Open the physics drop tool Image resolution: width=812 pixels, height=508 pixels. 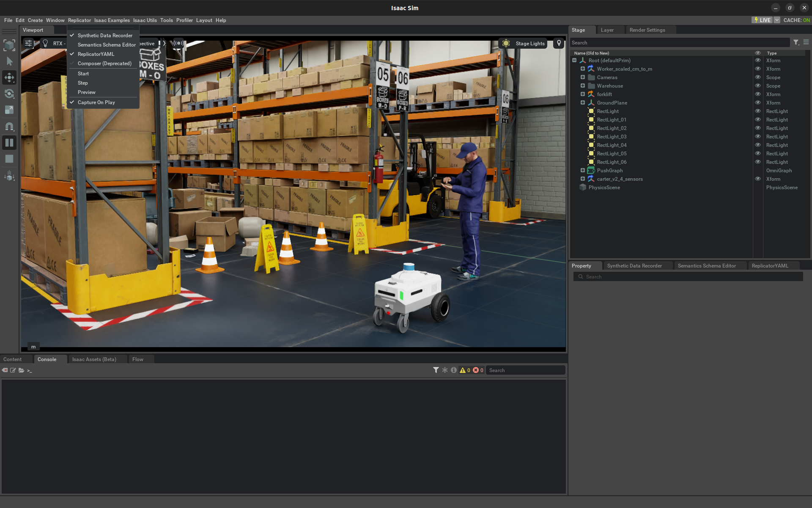[9, 176]
